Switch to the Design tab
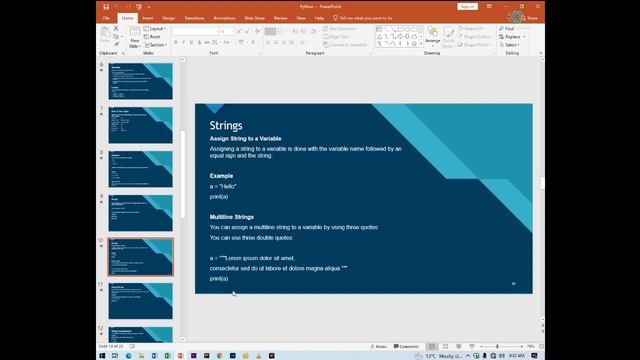This screenshot has width=640, height=360. click(169, 18)
